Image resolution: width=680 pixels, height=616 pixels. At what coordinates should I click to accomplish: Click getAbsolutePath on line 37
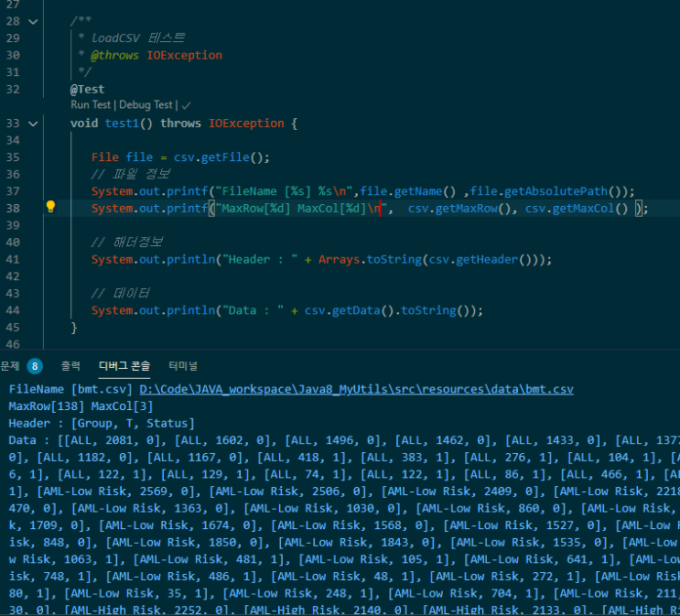[x=556, y=191]
